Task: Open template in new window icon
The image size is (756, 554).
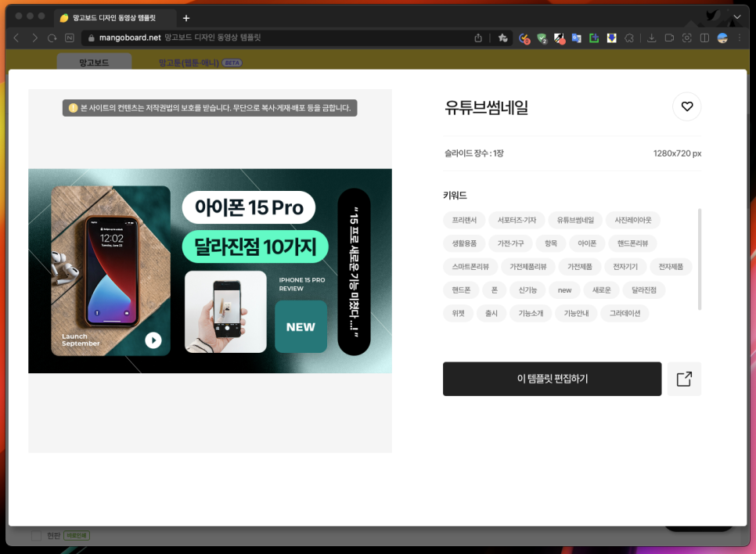Action: click(684, 379)
